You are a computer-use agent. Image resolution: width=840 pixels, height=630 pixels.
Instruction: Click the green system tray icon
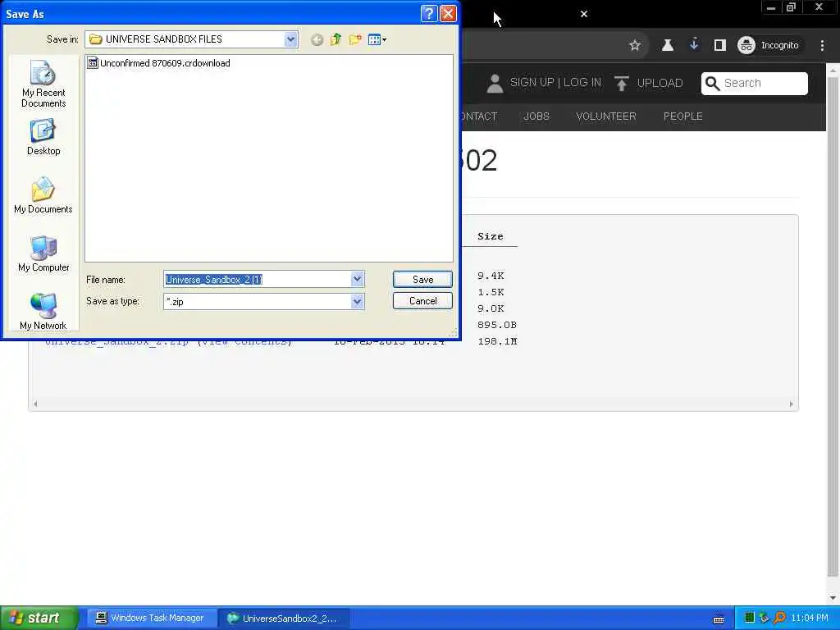[x=749, y=619]
